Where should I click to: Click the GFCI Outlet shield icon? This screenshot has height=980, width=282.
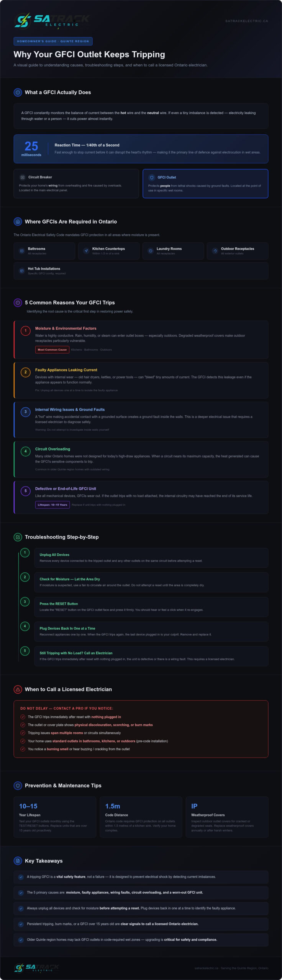[151, 178]
